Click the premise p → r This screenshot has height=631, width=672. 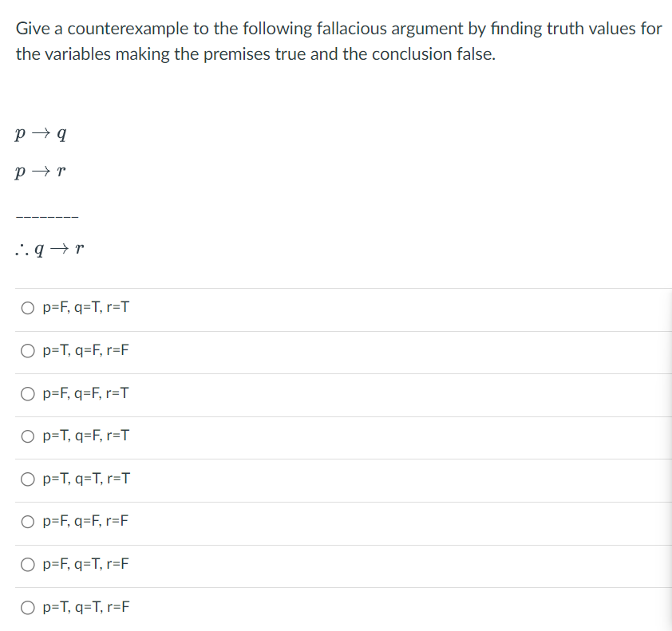pos(39,171)
